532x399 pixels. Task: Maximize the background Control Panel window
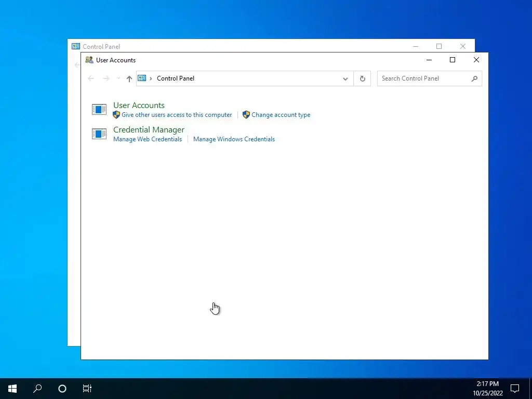(x=439, y=46)
